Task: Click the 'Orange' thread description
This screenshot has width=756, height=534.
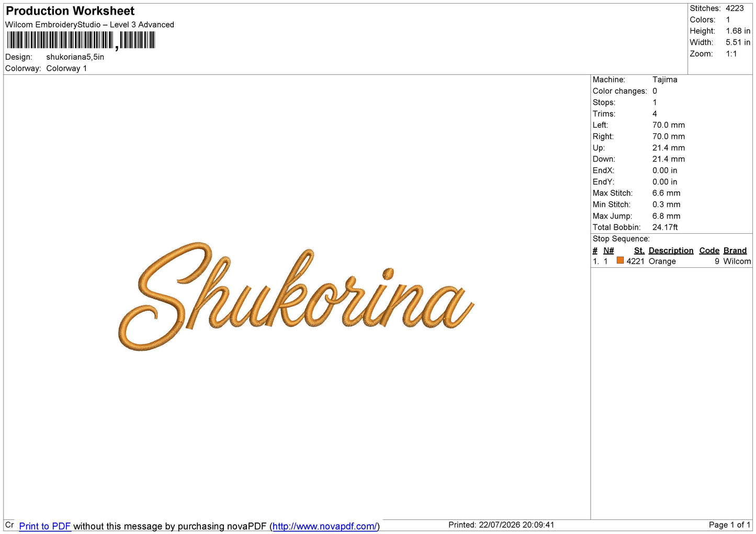Action: coord(662,262)
